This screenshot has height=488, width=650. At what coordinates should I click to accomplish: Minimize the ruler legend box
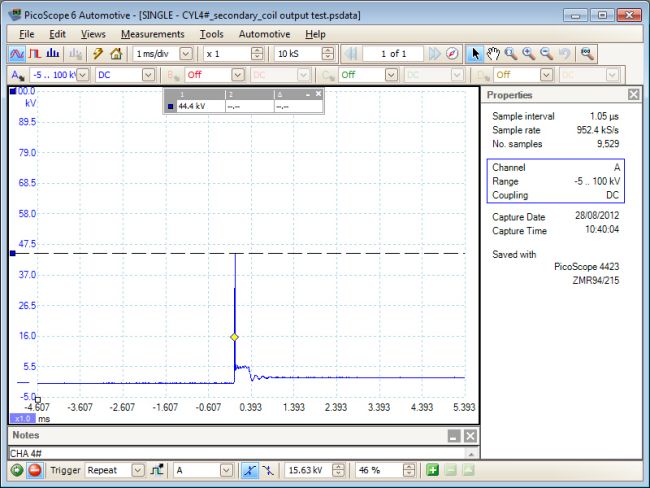(308, 95)
